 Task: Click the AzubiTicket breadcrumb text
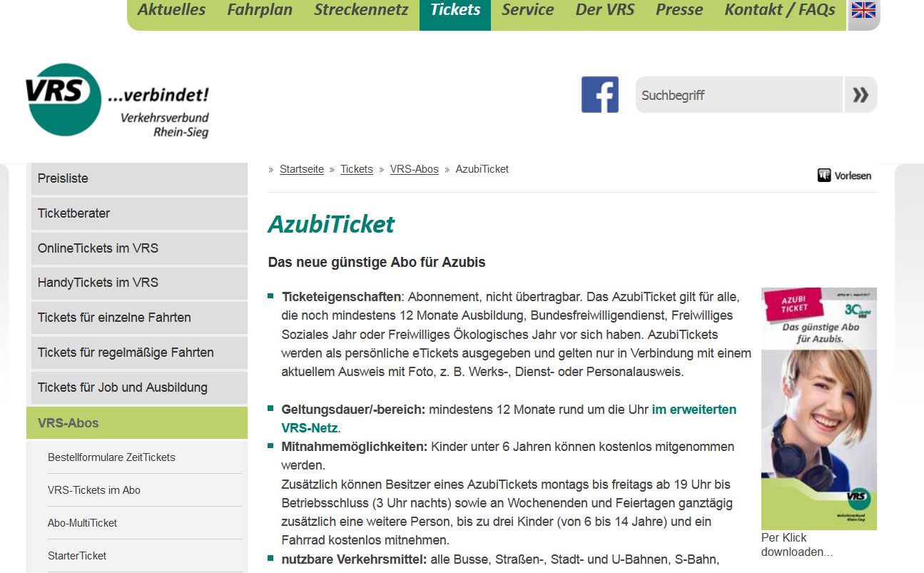click(x=482, y=169)
